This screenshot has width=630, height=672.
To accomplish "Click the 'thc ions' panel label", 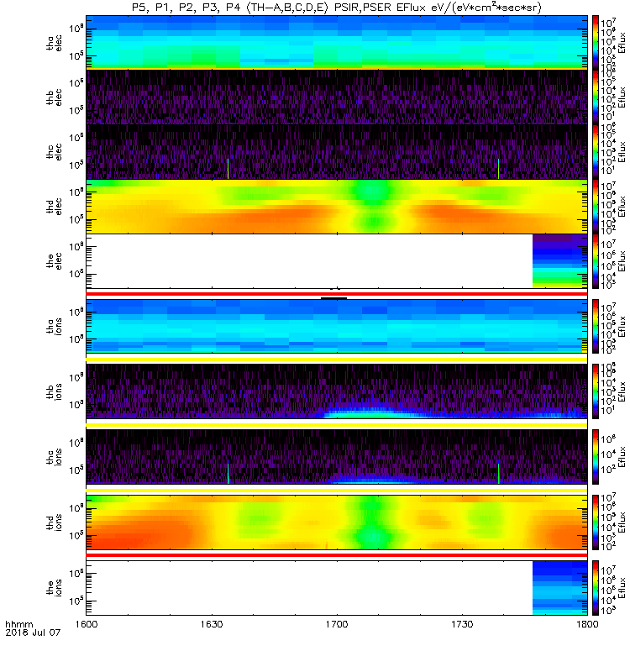I will tap(54, 457).
